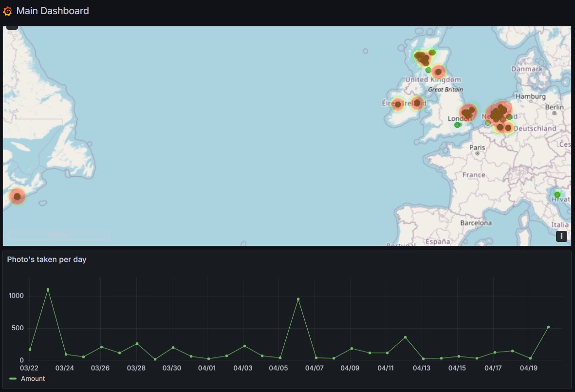Viewport: 575px width, 392px height.
Task: Click the United Kingdom map label
Action: click(x=433, y=79)
